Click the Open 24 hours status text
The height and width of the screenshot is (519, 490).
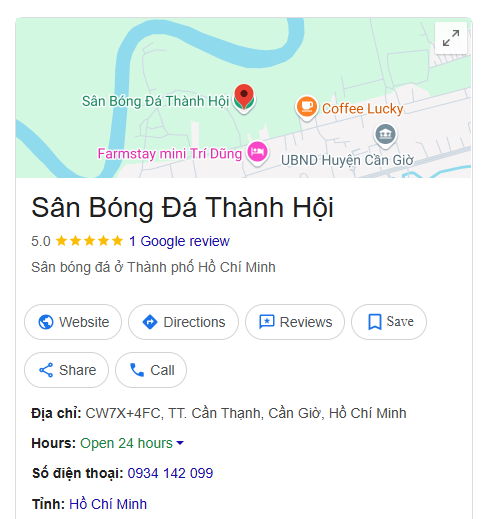pyautogui.click(x=126, y=443)
